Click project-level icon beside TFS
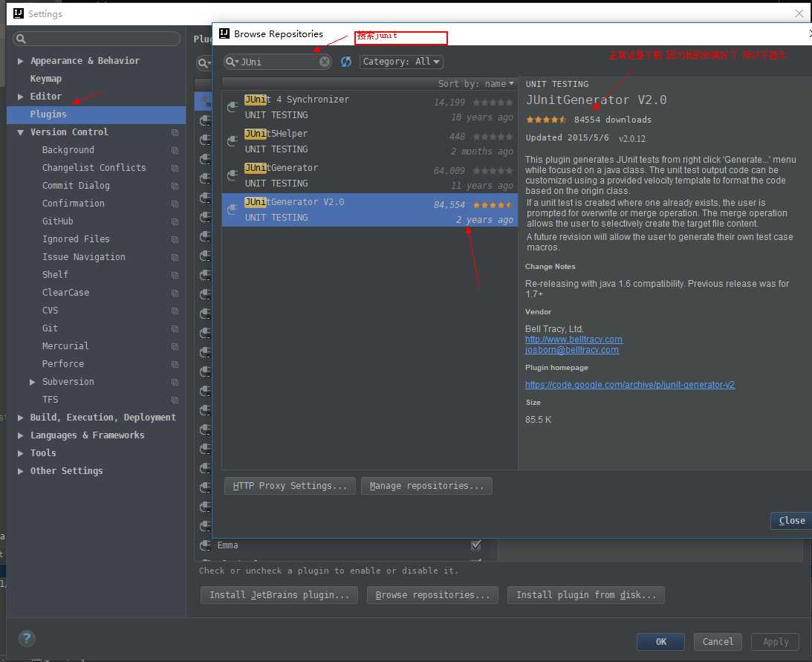812x662 pixels. point(175,400)
